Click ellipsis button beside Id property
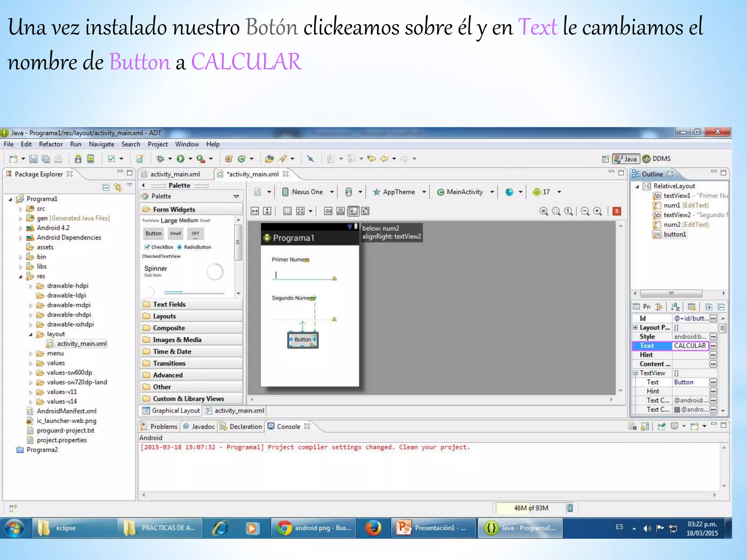Screen dimensions: 747x560 pyautogui.click(x=713, y=318)
